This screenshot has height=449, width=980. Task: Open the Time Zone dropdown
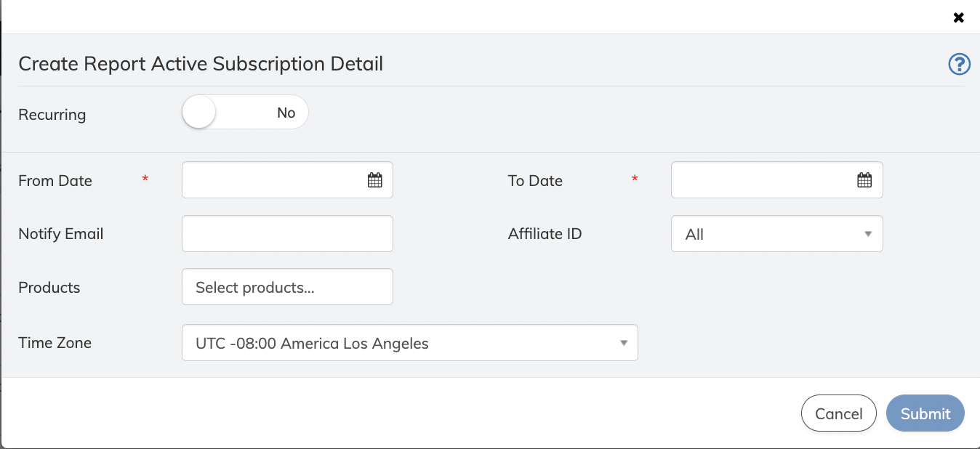tap(409, 343)
